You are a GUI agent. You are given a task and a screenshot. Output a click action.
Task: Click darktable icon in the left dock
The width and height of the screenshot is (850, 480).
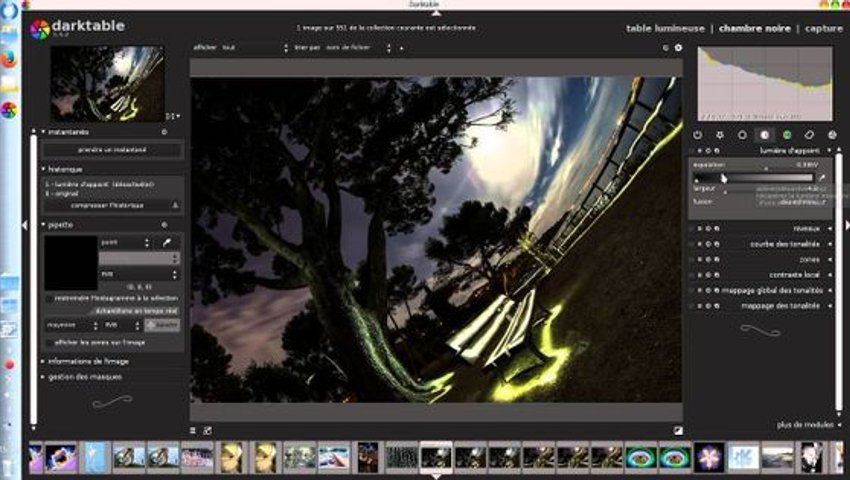[9, 110]
